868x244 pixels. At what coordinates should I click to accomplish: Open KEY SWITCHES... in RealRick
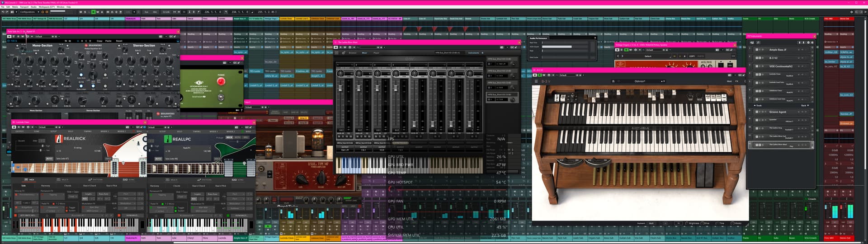click(x=28, y=216)
